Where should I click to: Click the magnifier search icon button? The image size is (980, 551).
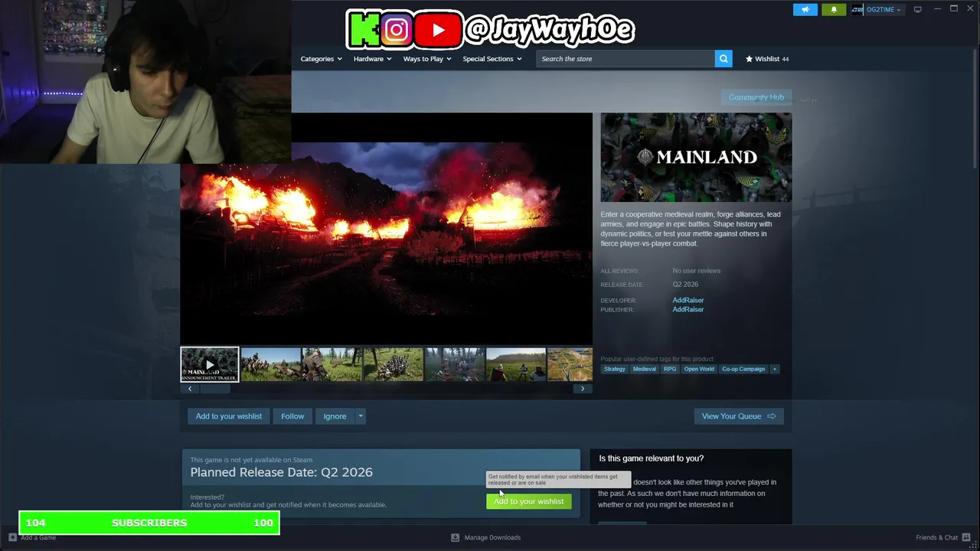pos(724,59)
